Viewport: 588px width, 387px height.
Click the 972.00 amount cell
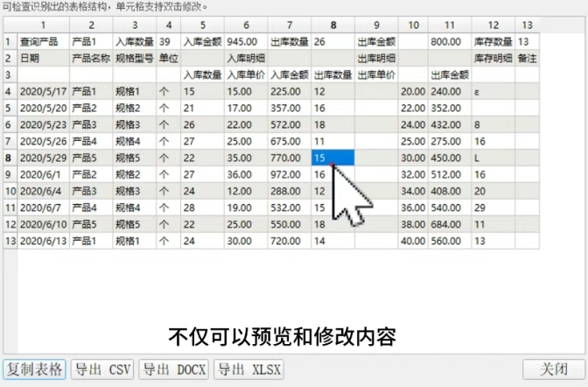[x=290, y=174]
